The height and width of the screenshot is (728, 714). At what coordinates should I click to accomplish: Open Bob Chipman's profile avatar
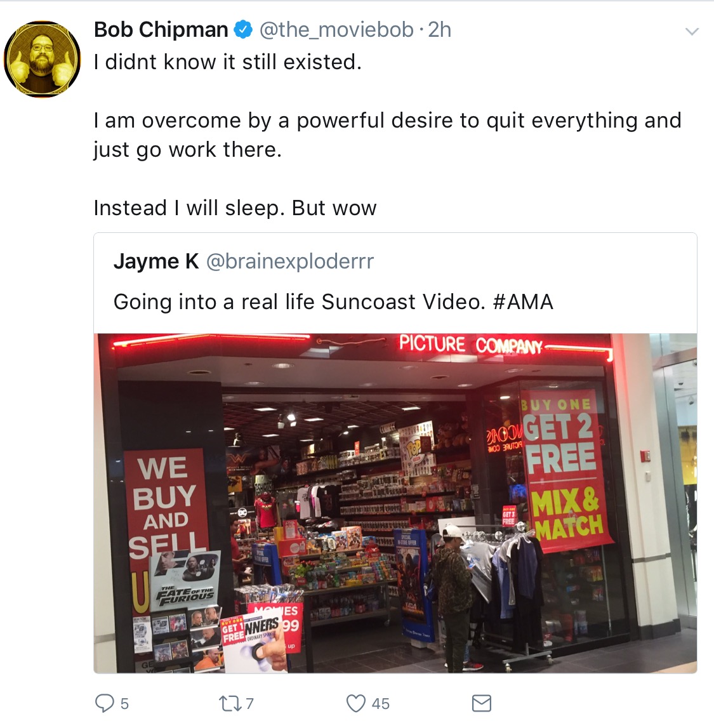coord(43,59)
